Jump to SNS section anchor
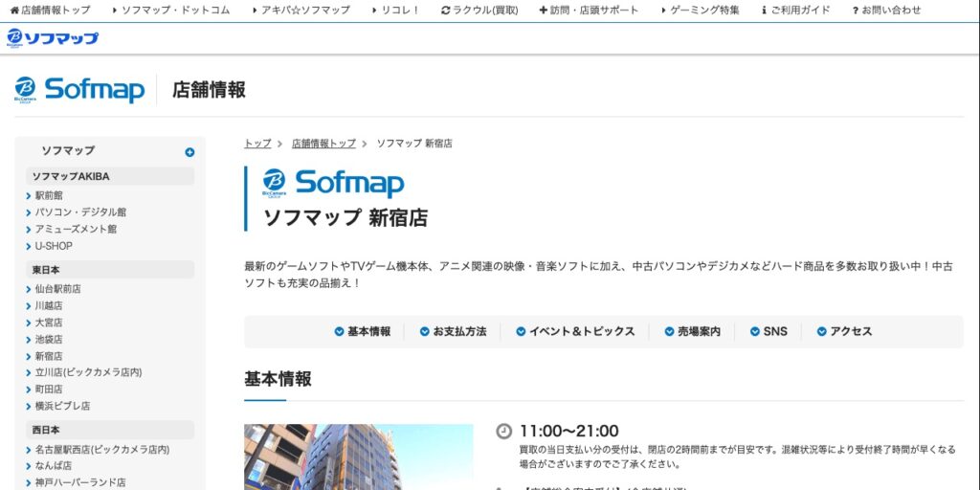980x490 pixels. pyautogui.click(x=768, y=332)
